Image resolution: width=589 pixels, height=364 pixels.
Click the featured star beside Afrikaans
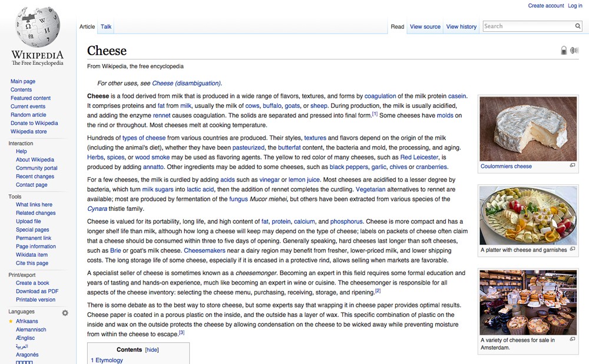pos(11,321)
